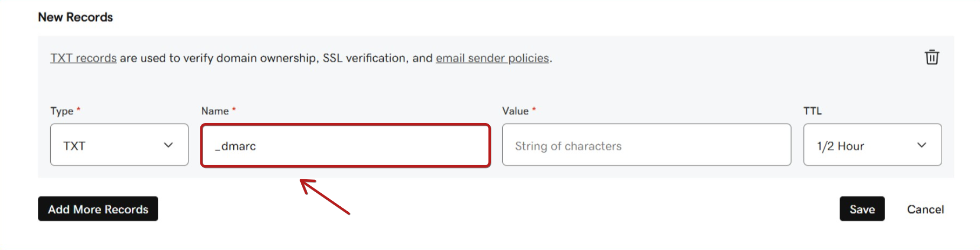Delete the record using the trash icon
The height and width of the screenshot is (250, 980).
[931, 57]
